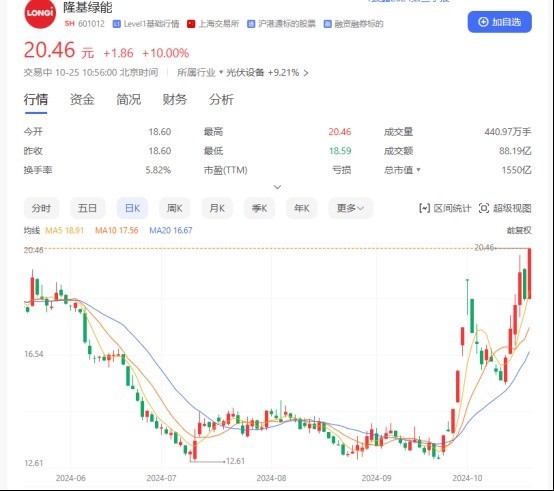
Task: Click the 前复权 adjustment option
Action: (519, 230)
